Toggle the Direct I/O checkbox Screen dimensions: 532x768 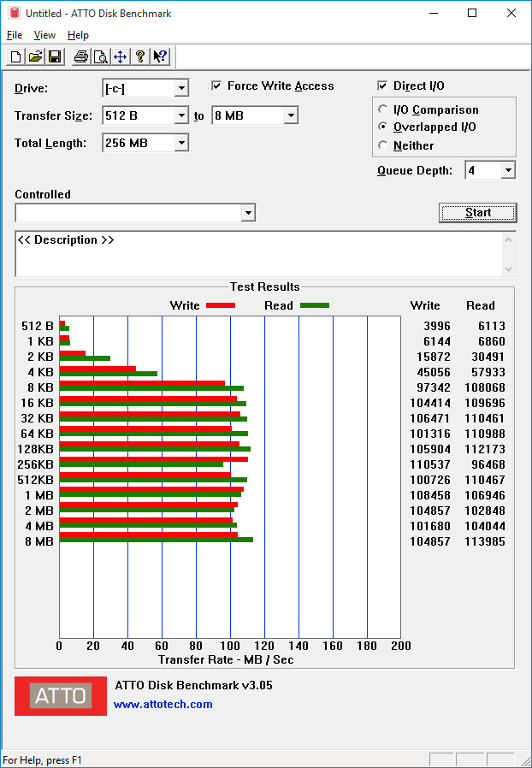pos(383,86)
